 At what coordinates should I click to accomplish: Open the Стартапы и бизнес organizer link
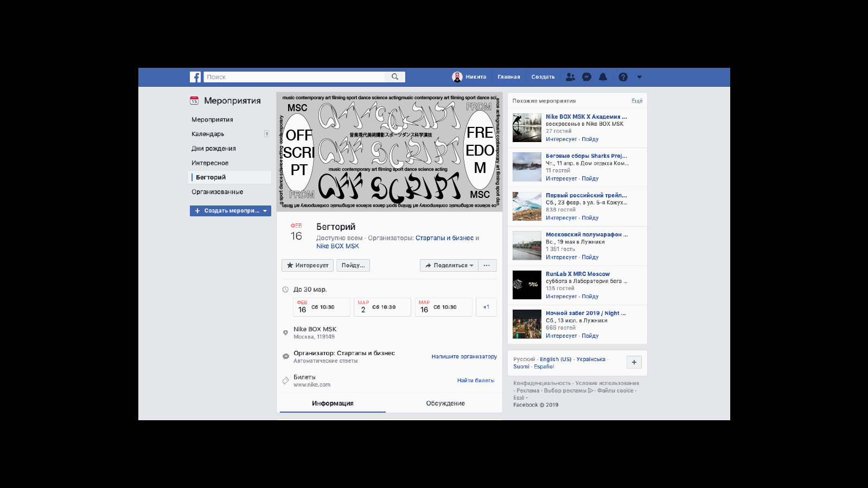(444, 238)
